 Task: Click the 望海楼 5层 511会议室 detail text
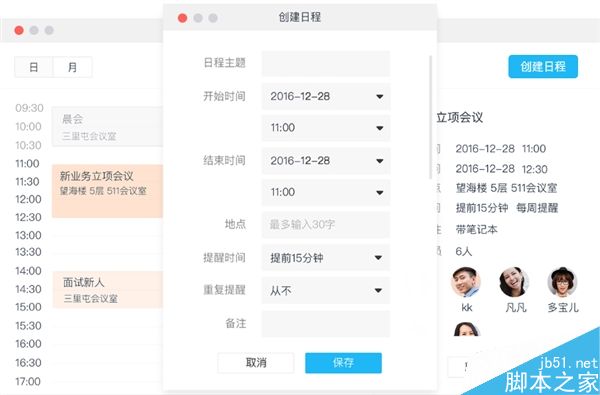506,188
